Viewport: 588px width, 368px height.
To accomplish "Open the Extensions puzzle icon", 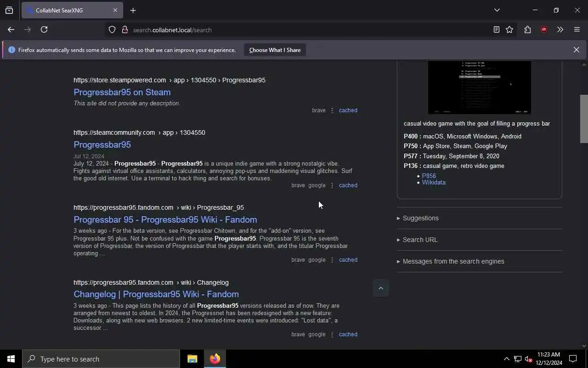I will [x=527, y=29].
